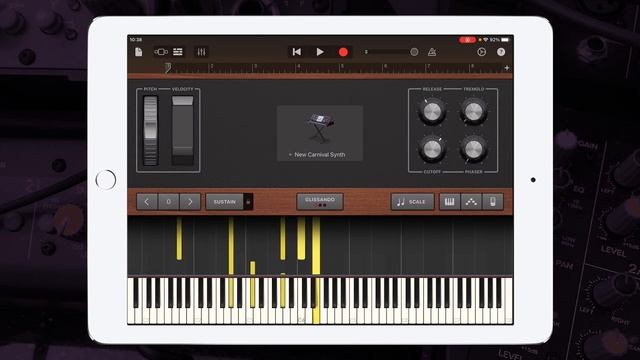Start recording with red Record button
Screen dimensions: 640x360
click(x=343, y=52)
